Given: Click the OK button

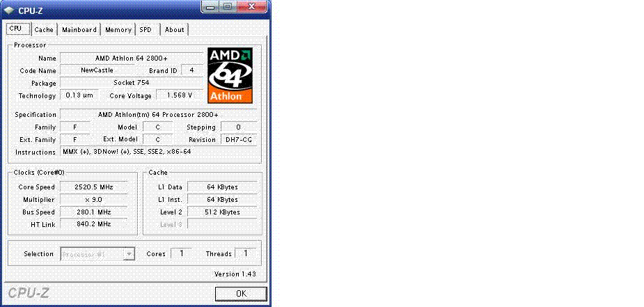Looking at the screenshot, I should coord(241,294).
